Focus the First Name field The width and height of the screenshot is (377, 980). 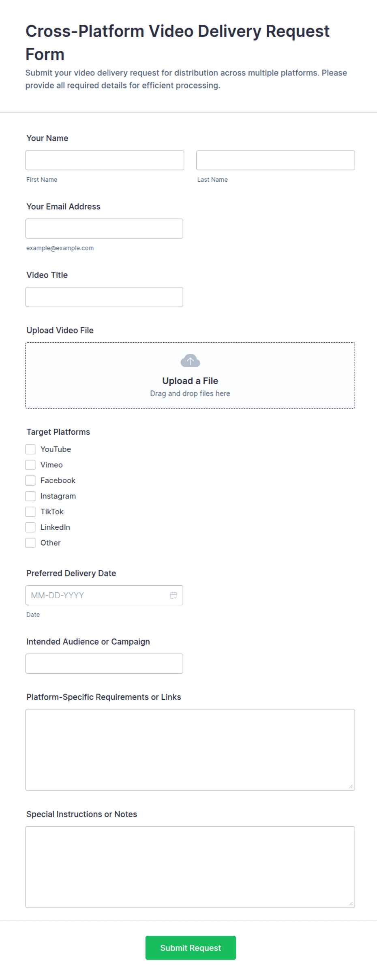click(x=105, y=160)
